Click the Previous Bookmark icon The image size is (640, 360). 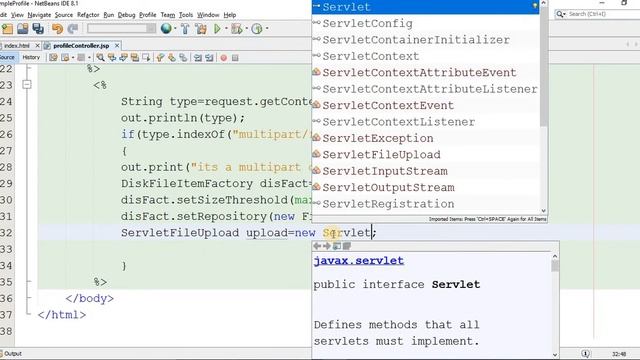coord(160,58)
